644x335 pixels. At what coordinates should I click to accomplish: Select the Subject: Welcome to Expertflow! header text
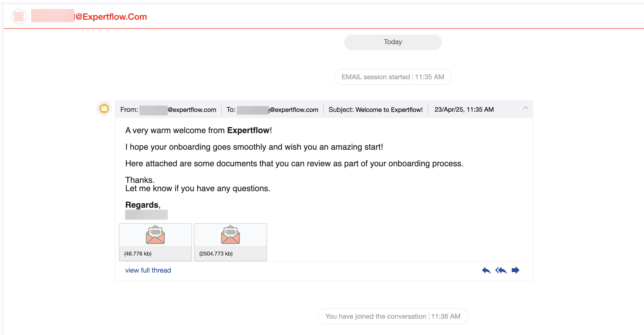point(375,109)
